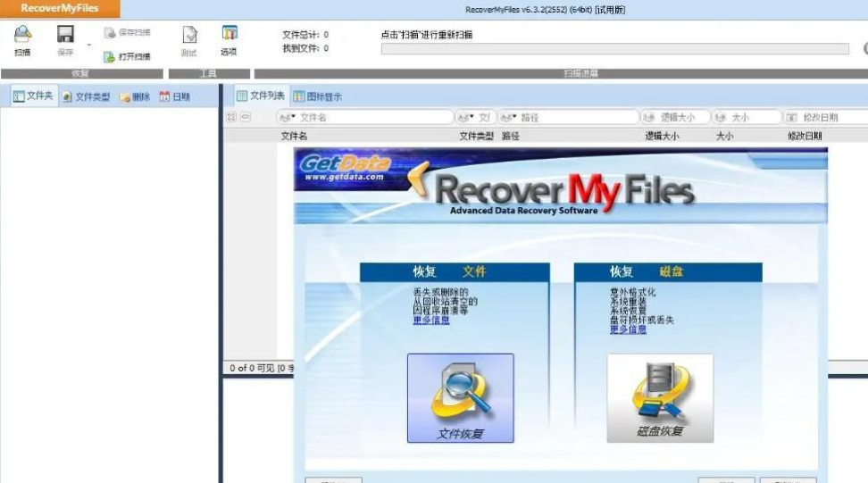Open the A-Z mode dropdown in 文件名 filter
This screenshot has height=483, width=868.
click(x=288, y=117)
